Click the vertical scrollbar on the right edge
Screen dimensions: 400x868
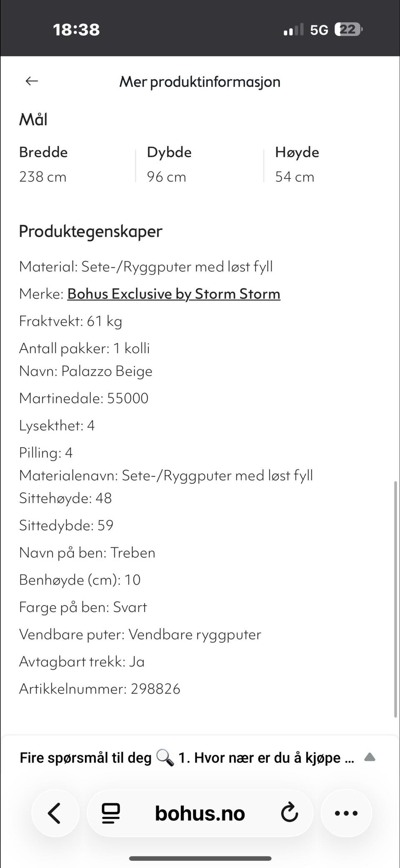coord(395,599)
